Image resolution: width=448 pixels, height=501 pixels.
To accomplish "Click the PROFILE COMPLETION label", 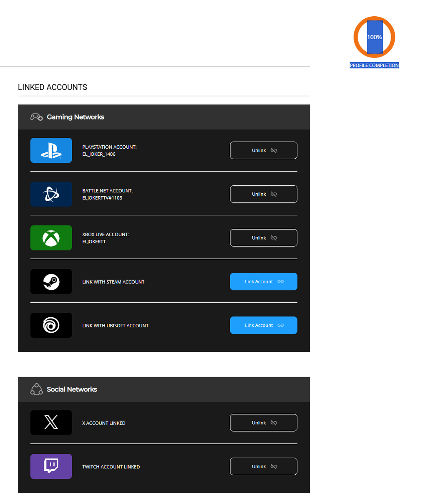I will click(x=374, y=66).
